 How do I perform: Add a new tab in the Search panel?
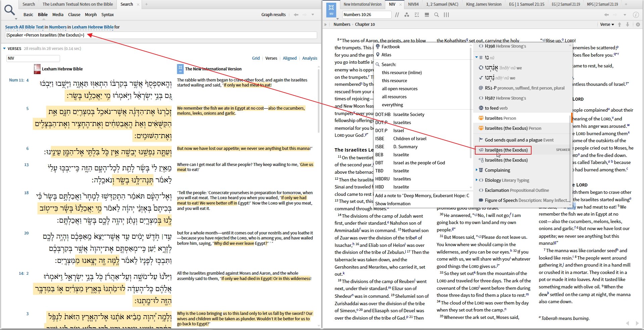coord(146,4)
